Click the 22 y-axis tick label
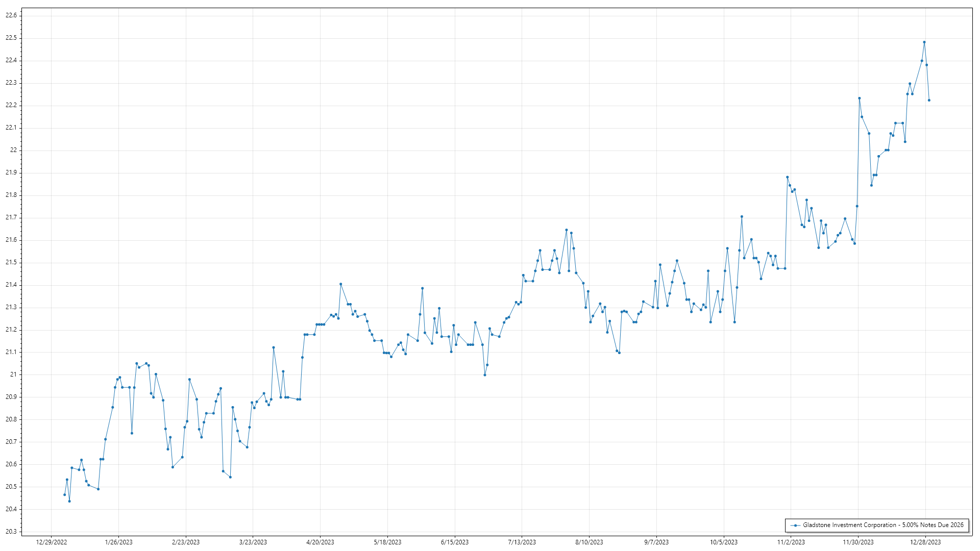980x551 pixels. (14, 150)
